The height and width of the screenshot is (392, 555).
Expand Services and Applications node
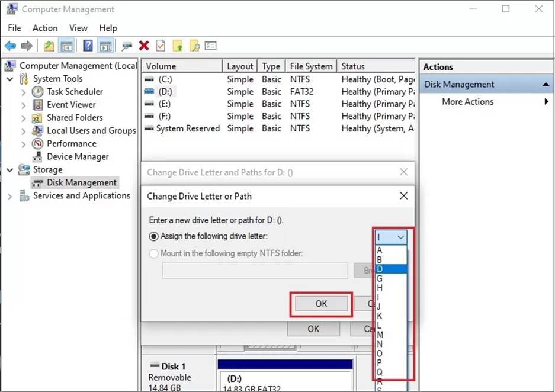10,196
